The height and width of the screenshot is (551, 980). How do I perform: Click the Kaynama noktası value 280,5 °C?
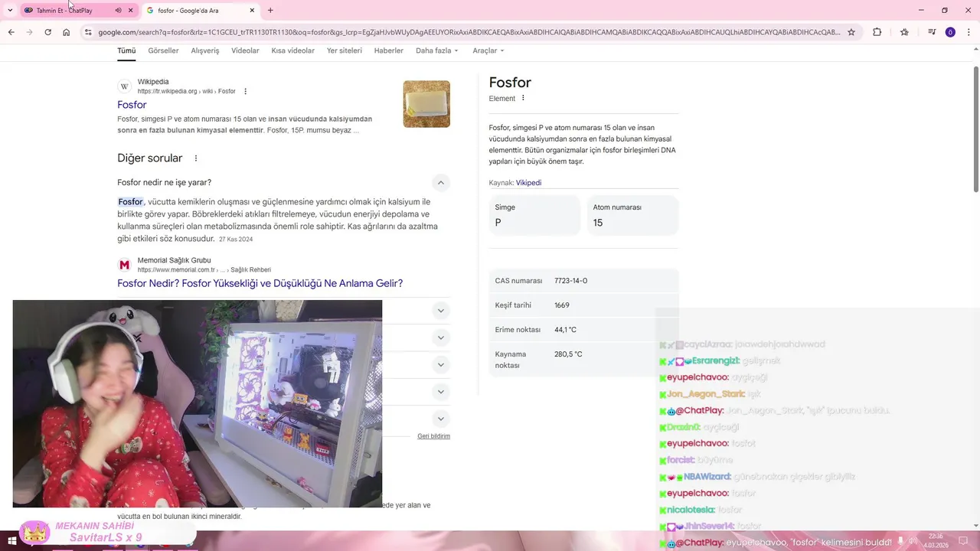(568, 354)
